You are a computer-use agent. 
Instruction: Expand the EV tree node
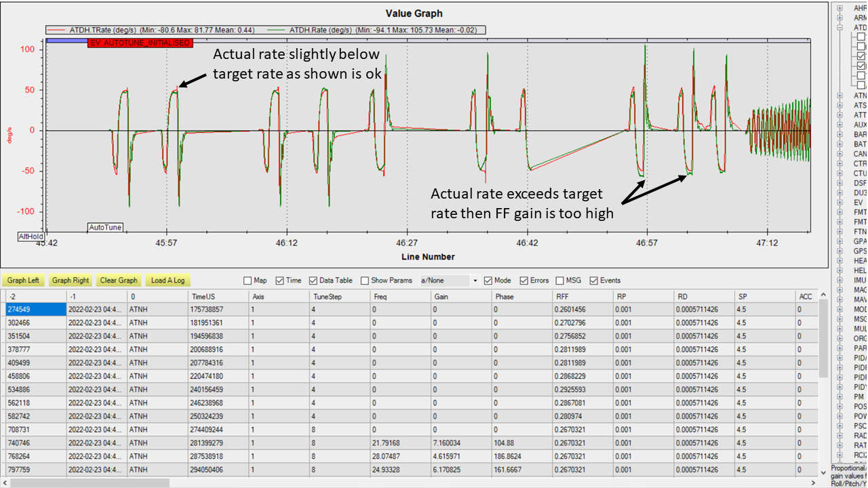(x=840, y=202)
